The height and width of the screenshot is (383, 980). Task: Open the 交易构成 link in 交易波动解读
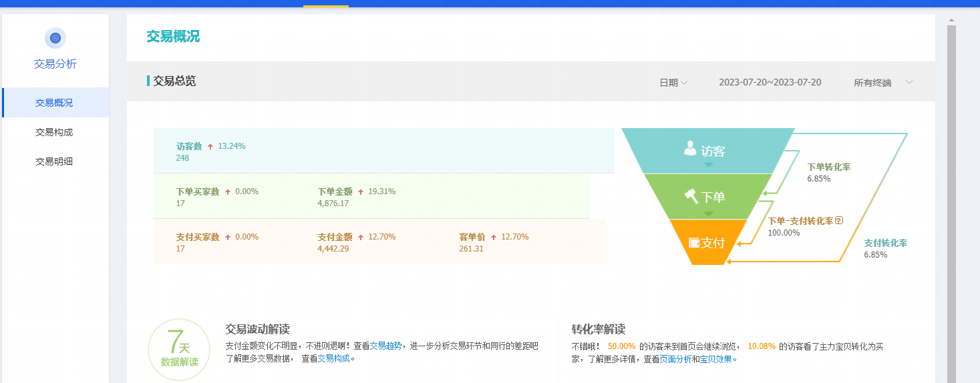coord(333,358)
